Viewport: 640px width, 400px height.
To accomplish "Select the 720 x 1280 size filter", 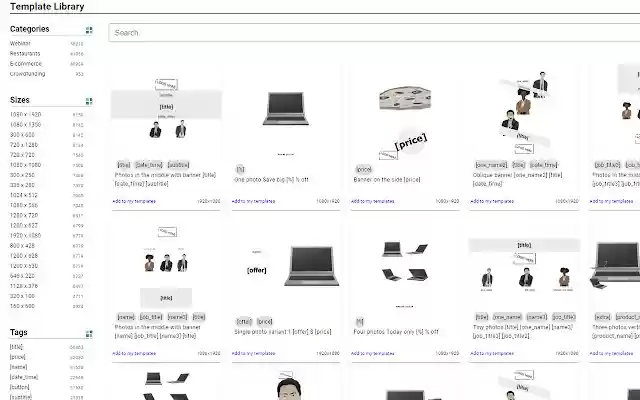I will tap(24, 145).
